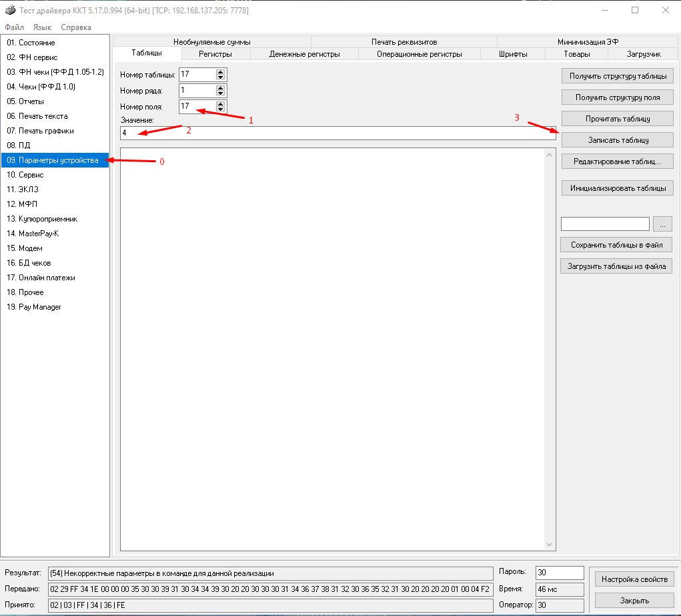Increase field number with up spinner
Screen dimensions: 681x616
pos(220,104)
